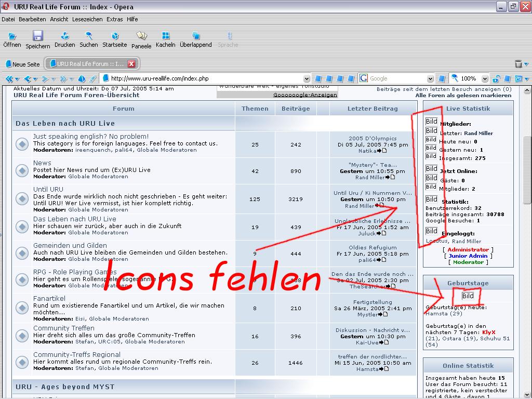Open the Google search engine dropdown
The width and height of the screenshot is (532, 399).
tap(430, 78)
